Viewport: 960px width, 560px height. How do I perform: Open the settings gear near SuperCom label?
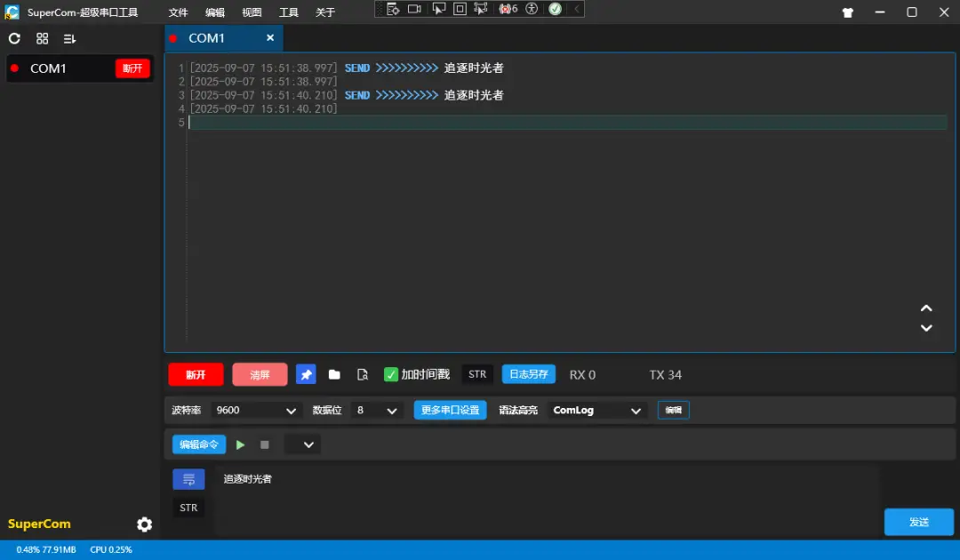(144, 525)
